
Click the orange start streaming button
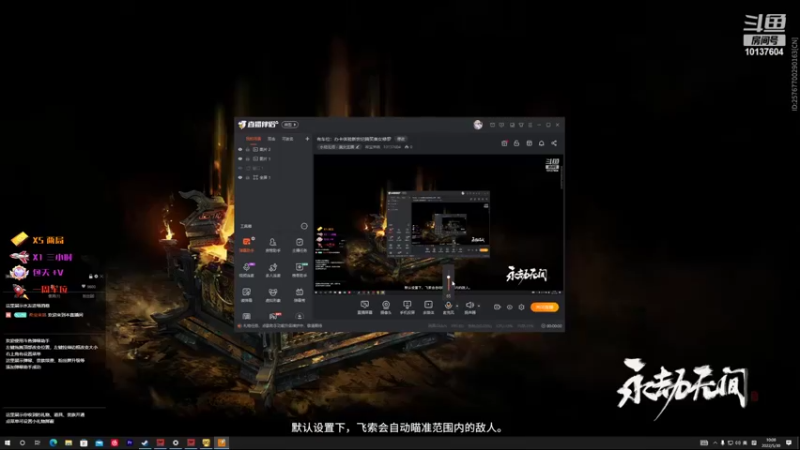pos(544,307)
